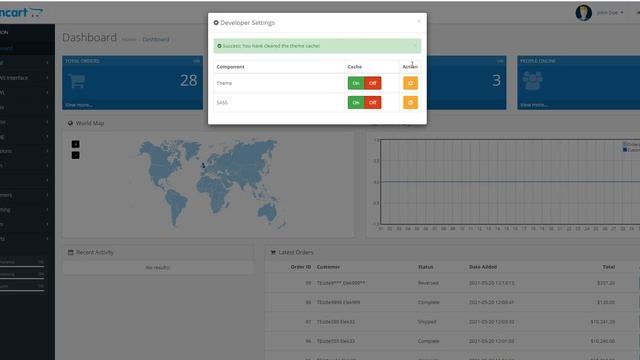Zoom out on the world map
640x360 pixels.
click(76, 155)
